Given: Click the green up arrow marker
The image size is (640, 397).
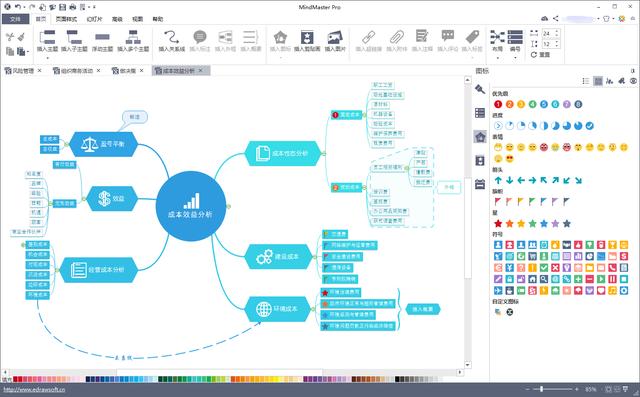Looking at the screenshot, I should click(498, 180).
